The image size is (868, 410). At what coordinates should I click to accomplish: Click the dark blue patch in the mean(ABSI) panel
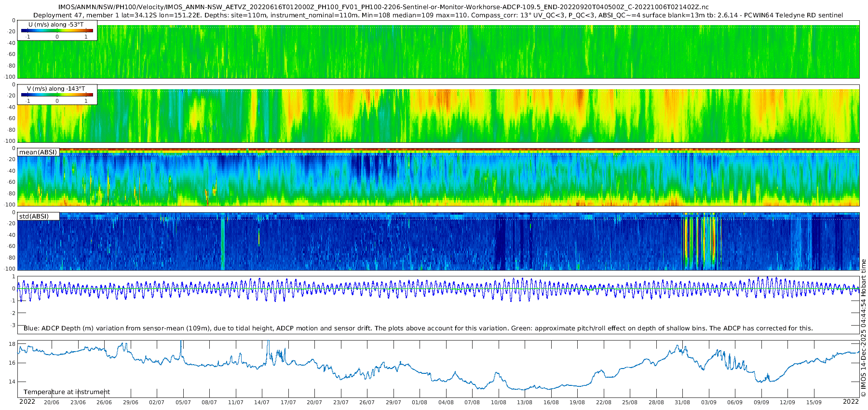tap(371, 166)
